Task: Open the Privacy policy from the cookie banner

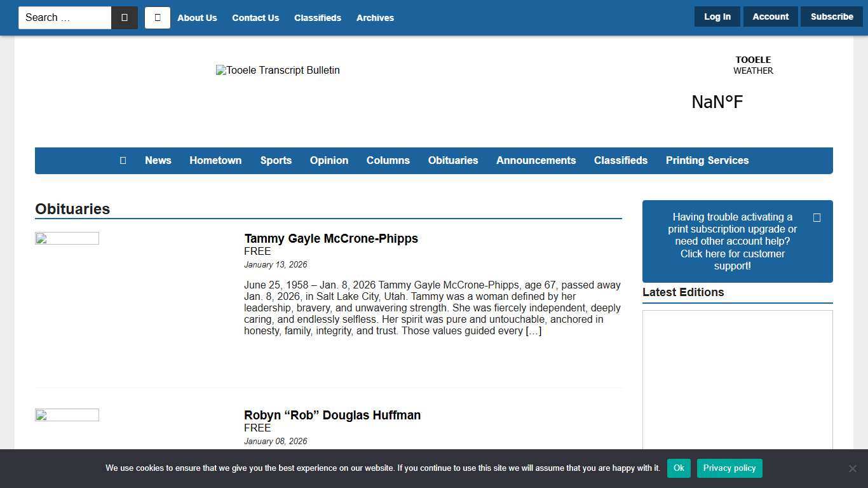Action: point(729,468)
